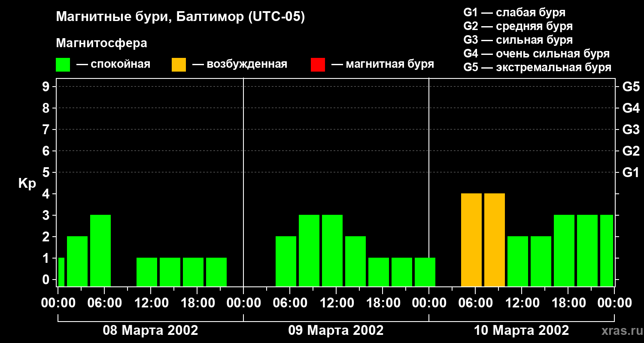644x343 pixels.
Task: Click the "Kp" y-axis title
Action: click(27, 184)
